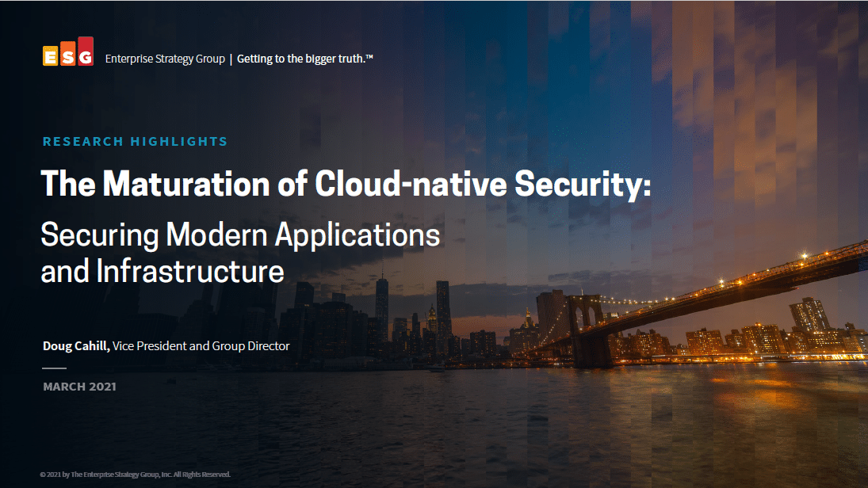Select the RESEARCH HIGHLIGHTS heading
868x488 pixels.
tap(136, 142)
